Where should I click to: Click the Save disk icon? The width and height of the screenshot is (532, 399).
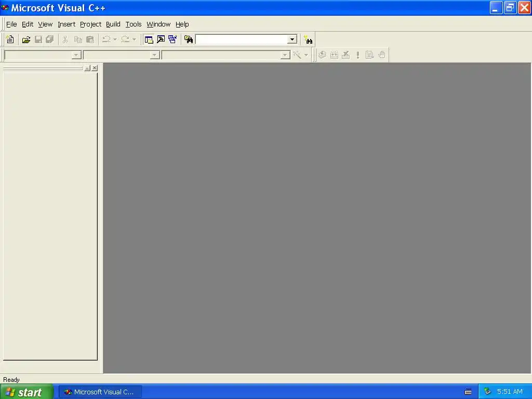[x=38, y=39]
